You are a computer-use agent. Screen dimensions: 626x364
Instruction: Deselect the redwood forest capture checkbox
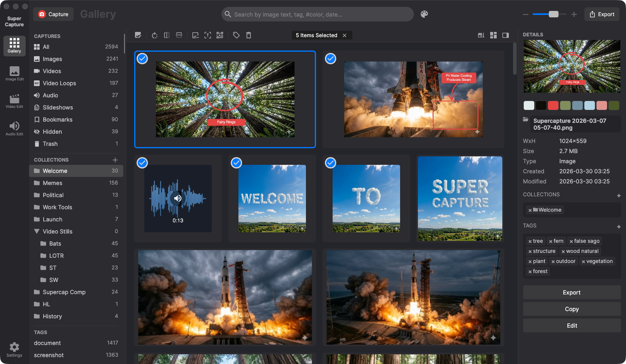pyautogui.click(x=142, y=59)
